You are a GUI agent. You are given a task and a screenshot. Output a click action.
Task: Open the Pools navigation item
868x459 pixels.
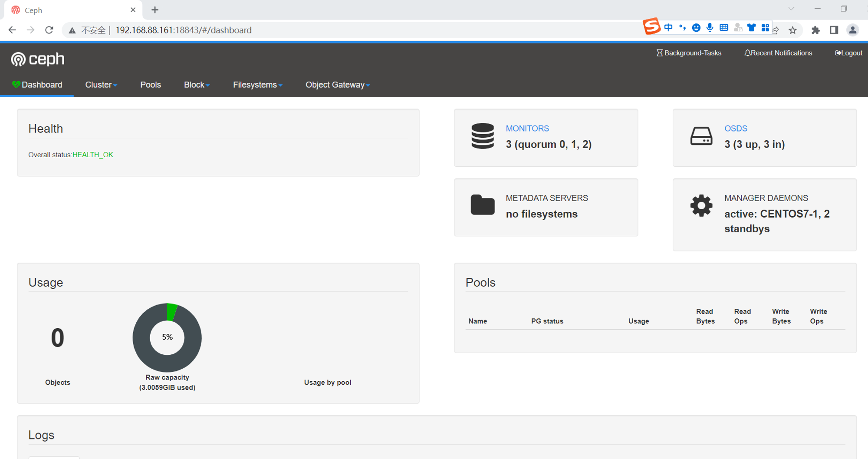click(151, 85)
